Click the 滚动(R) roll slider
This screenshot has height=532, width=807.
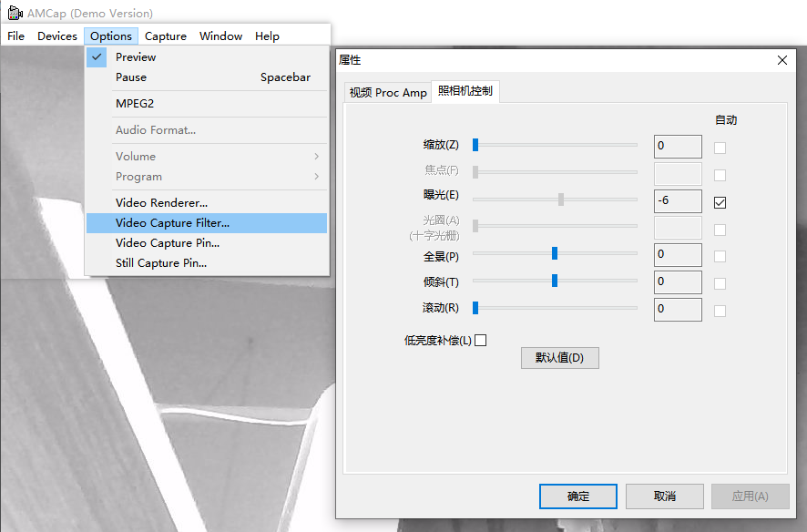555,308
